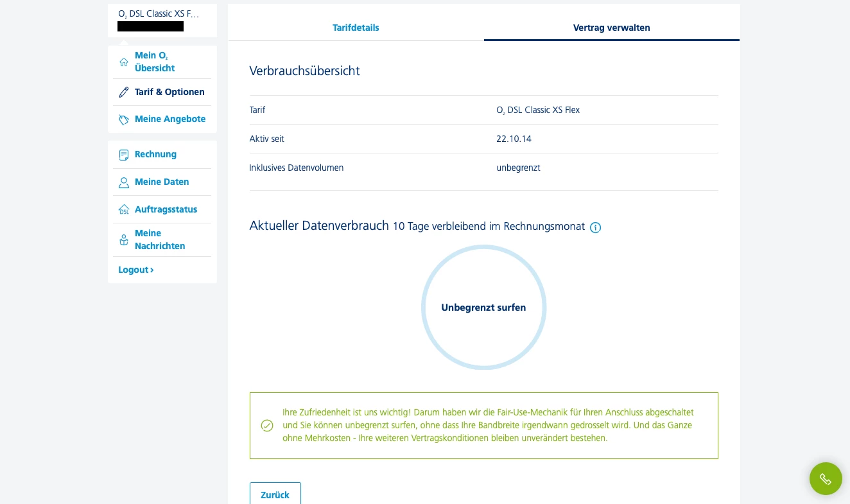Click the 10 Tage verbleibend im Rechnungsmonat text
Screen dimensions: 850x504
[x=489, y=227]
